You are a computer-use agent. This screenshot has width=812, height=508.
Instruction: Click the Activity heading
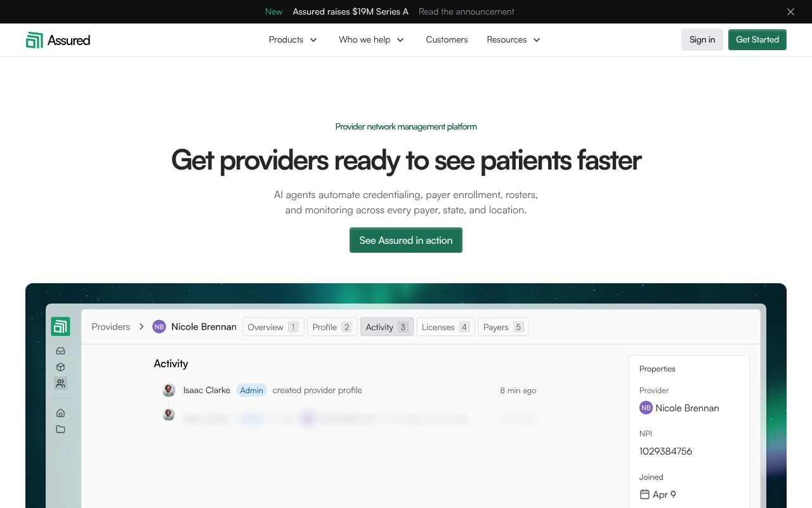click(171, 364)
